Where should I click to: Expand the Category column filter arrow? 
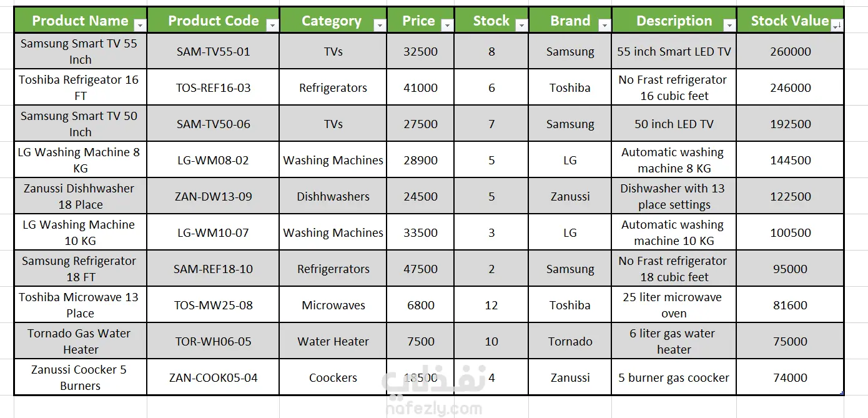[x=380, y=25]
